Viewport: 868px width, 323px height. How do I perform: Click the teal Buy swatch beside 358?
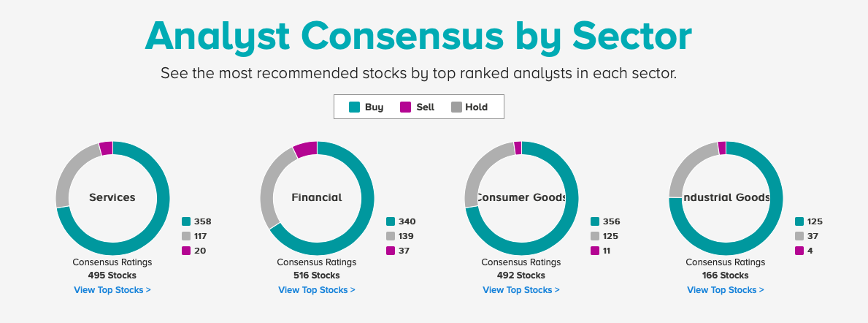[x=186, y=221]
